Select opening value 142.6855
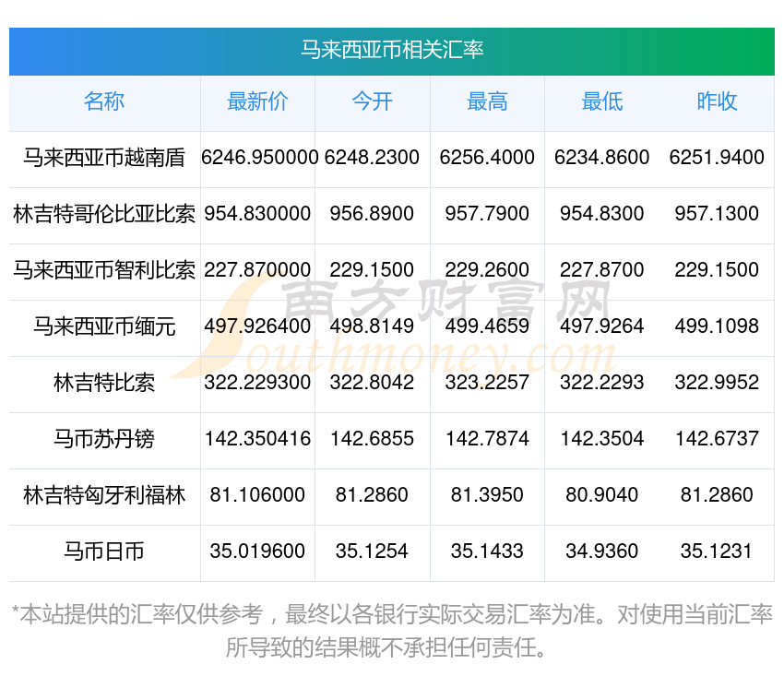784x676 pixels. (x=372, y=439)
